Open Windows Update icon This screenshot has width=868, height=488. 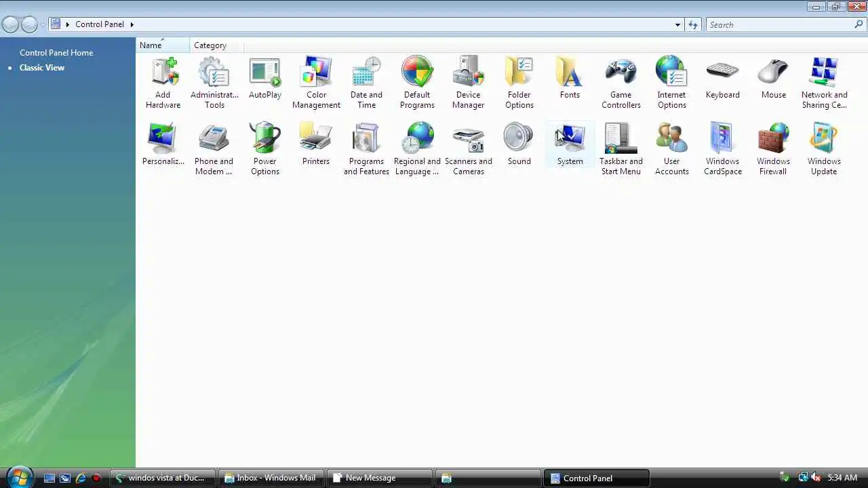pos(824,149)
